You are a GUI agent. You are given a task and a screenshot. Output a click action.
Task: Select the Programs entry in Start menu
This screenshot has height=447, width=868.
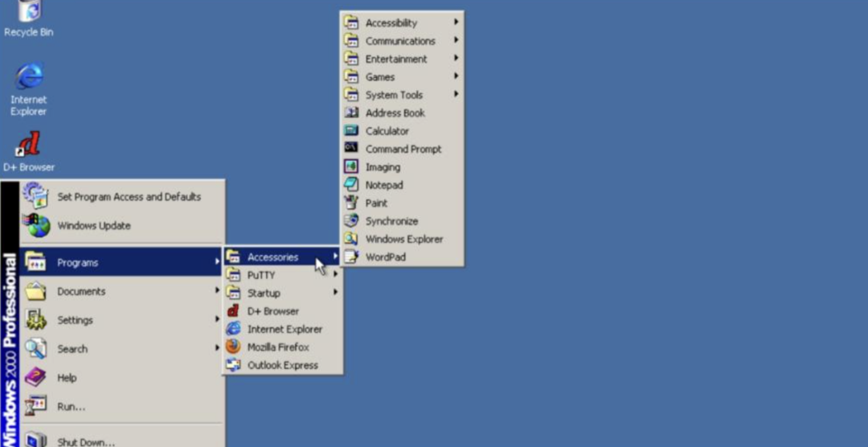[122, 262]
